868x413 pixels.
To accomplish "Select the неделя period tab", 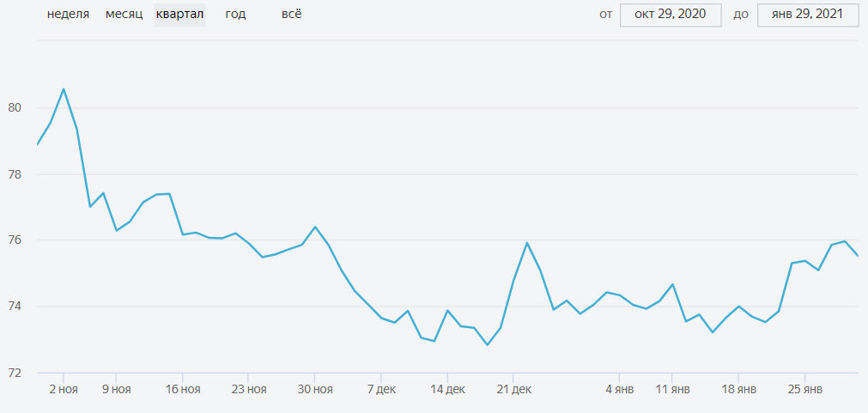I will point(68,15).
